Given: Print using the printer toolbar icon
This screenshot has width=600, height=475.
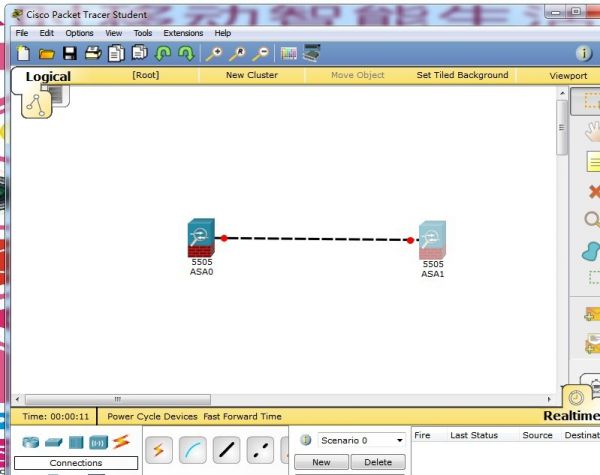Looking at the screenshot, I should point(93,53).
